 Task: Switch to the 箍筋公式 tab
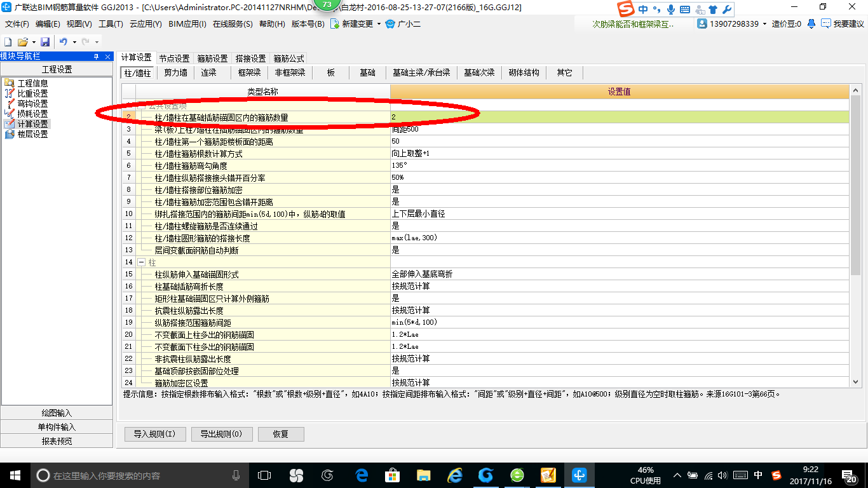click(288, 58)
